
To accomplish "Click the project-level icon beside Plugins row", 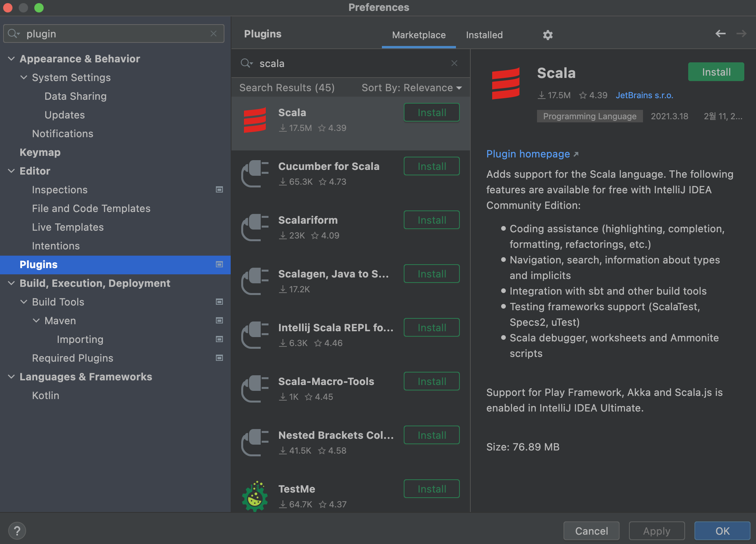I will point(219,264).
